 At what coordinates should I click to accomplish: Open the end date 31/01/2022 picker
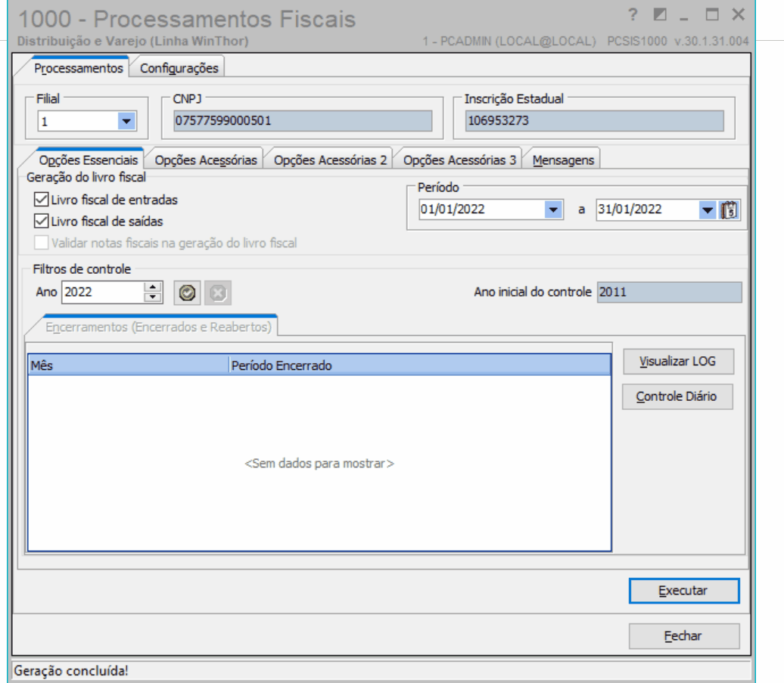coord(707,210)
